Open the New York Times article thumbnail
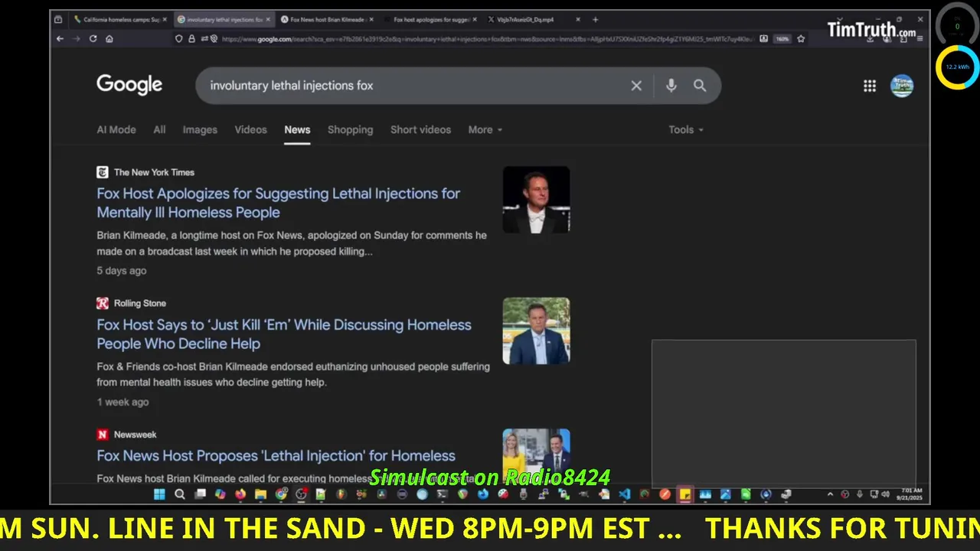Viewport: 980px width, 551px height. click(x=536, y=200)
